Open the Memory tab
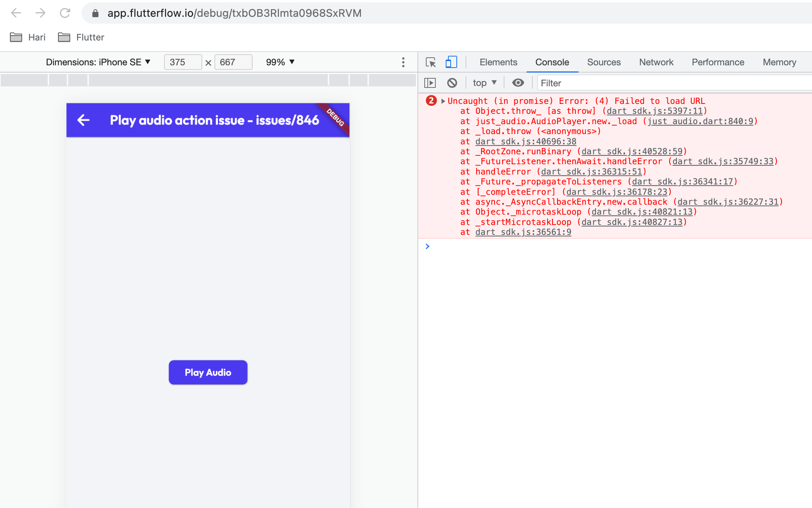 [779, 62]
